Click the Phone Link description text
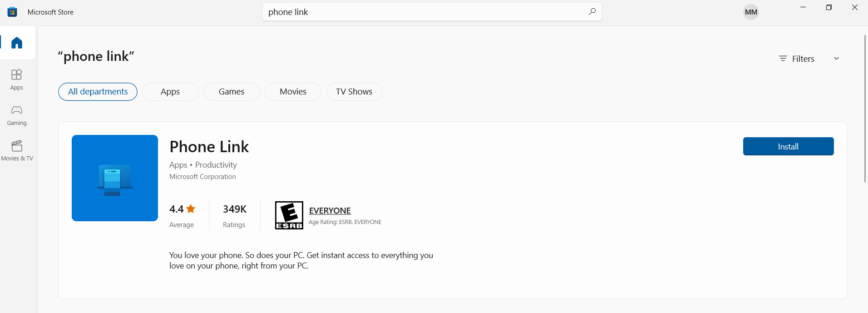Viewport: 868px width, 313px height. pos(301,261)
